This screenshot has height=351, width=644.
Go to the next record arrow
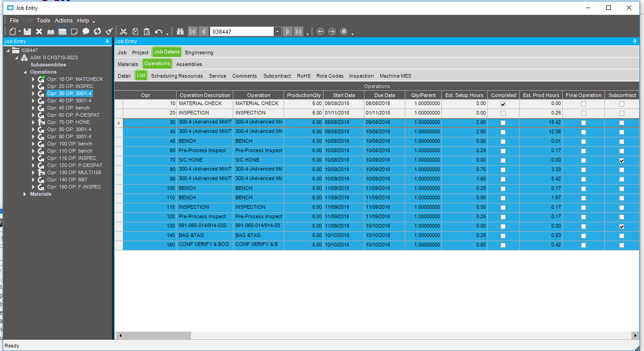point(288,31)
